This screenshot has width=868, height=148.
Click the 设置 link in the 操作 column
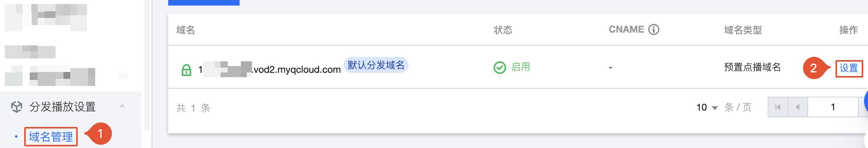849,68
